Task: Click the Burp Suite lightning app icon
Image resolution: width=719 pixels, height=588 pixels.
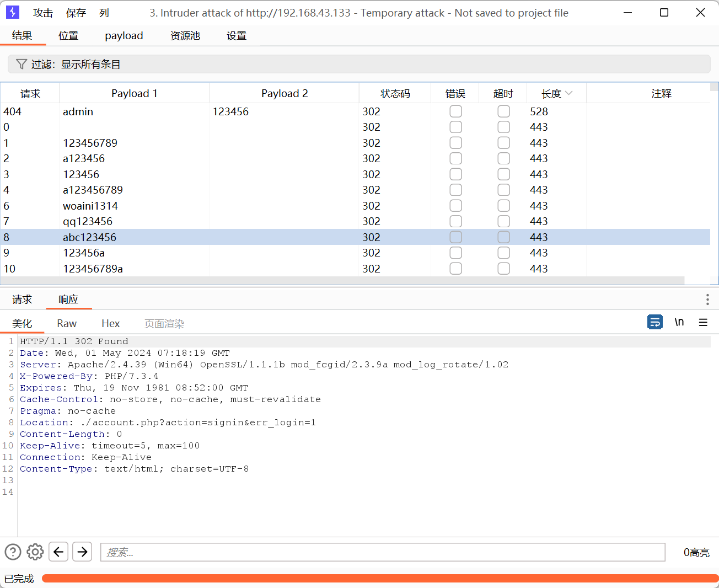Action: (x=12, y=12)
